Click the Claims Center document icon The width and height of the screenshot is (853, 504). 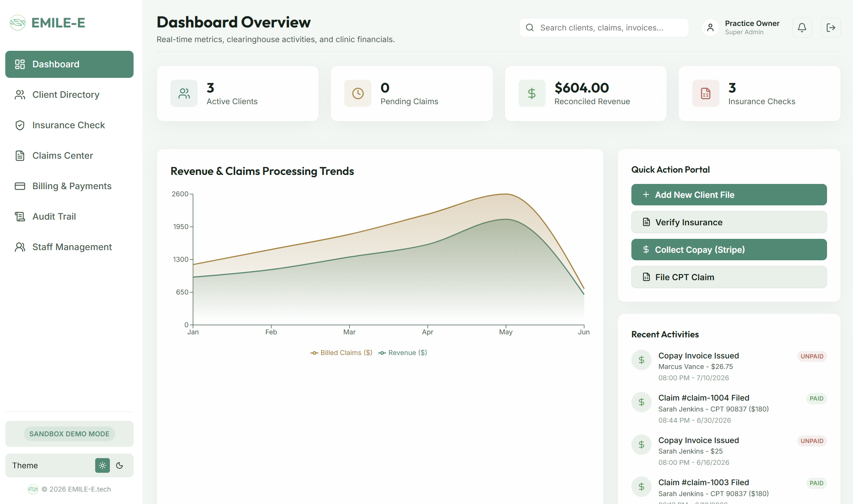[20, 156]
